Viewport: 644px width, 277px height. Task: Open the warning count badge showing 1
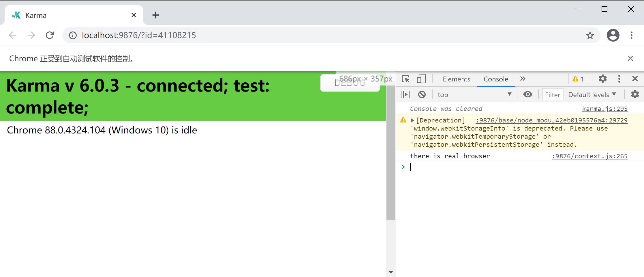pos(578,79)
